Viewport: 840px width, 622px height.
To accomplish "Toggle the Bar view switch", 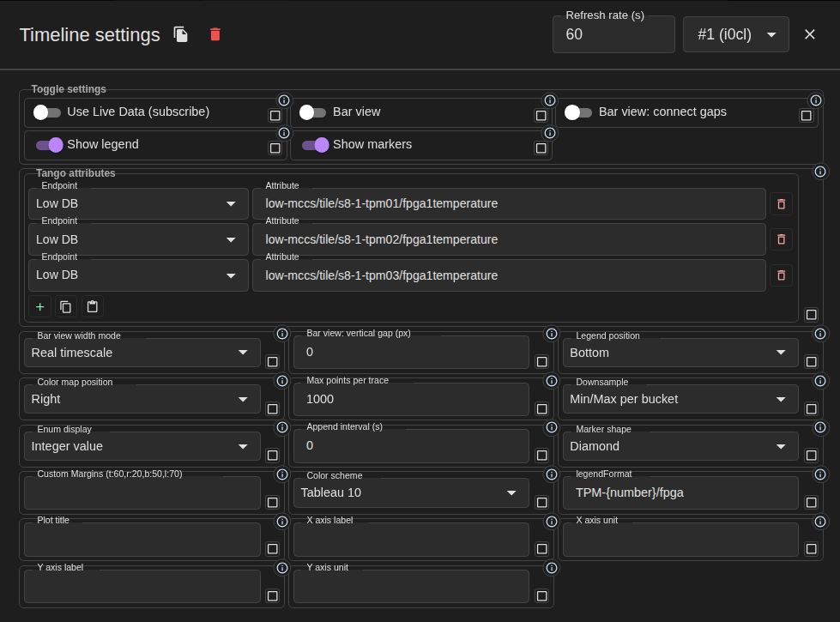I will click(313, 112).
